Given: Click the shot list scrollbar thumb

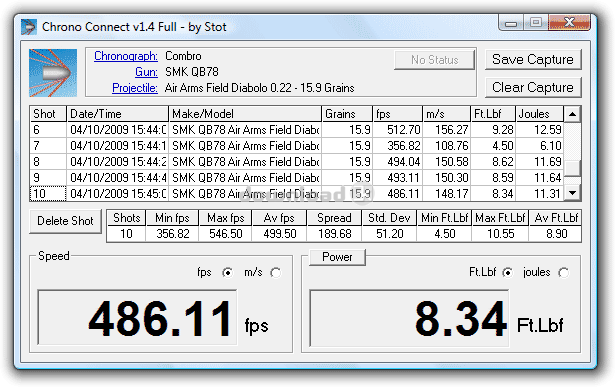Looking at the screenshot, I should click(572, 169).
